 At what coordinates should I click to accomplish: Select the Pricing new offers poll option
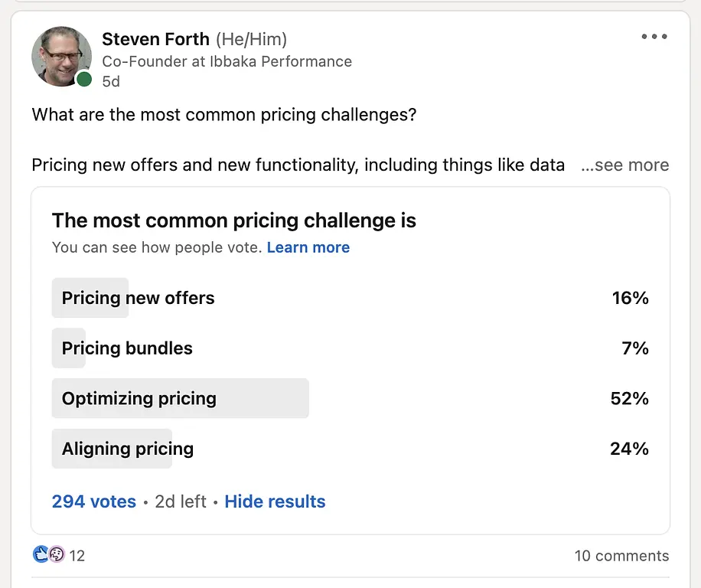click(350, 298)
